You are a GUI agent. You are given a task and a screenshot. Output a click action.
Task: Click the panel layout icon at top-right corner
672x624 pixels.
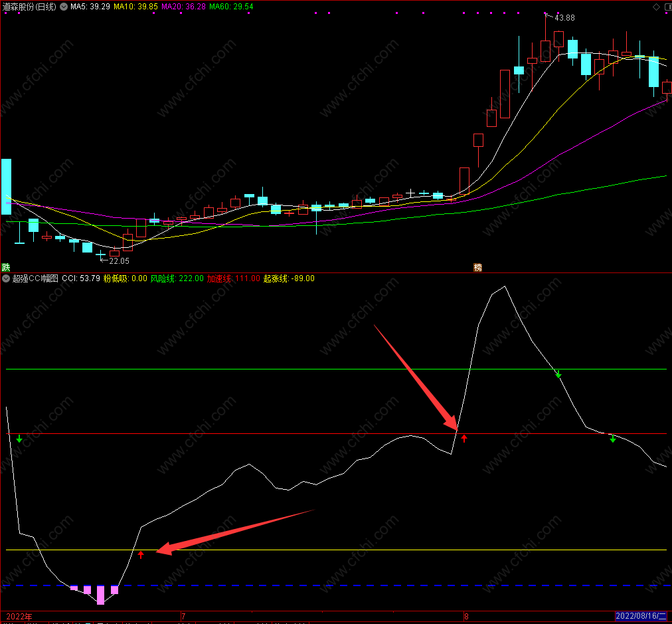coord(668,7)
